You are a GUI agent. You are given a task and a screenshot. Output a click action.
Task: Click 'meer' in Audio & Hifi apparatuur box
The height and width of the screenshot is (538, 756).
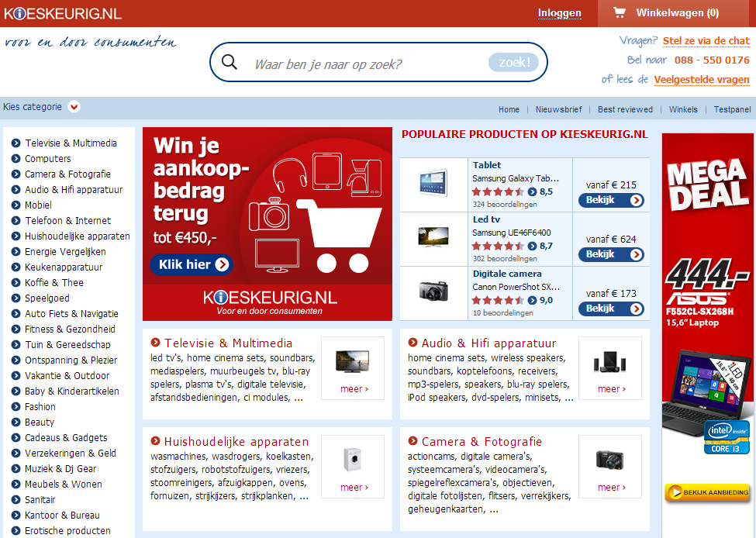611,389
